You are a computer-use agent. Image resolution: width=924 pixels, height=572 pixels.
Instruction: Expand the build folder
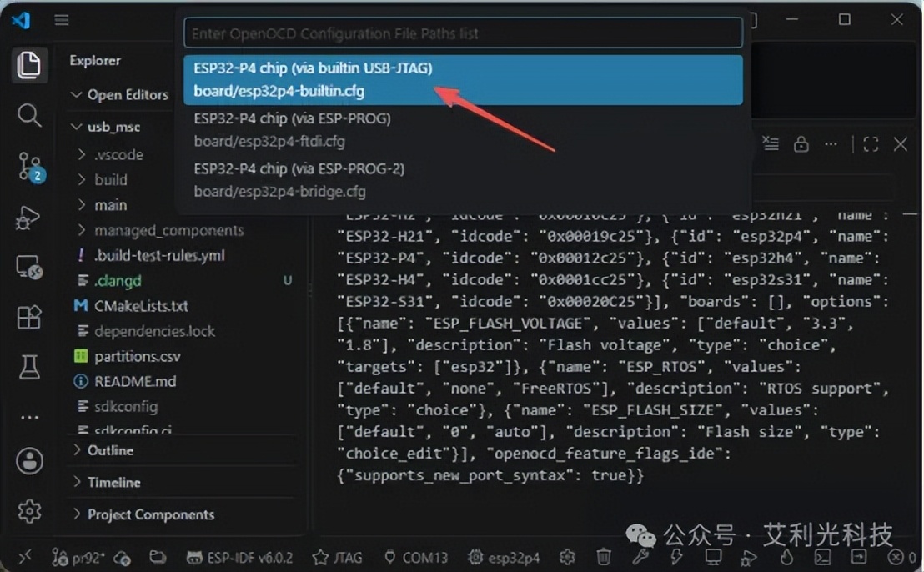coord(103,179)
